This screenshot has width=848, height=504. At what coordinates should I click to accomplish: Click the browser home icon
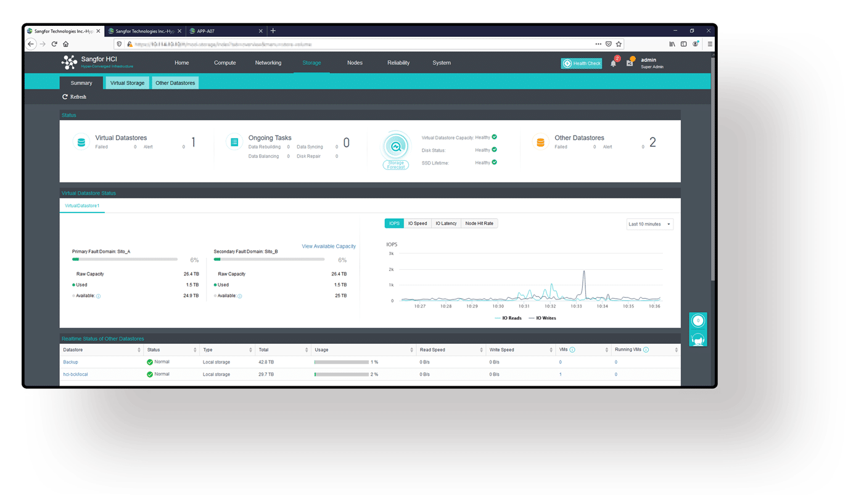pos(66,44)
